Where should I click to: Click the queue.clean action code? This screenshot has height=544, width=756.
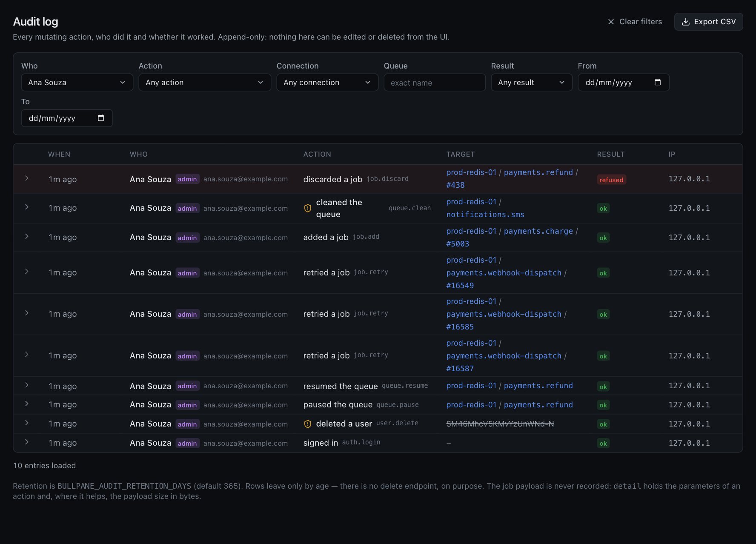pyautogui.click(x=409, y=208)
